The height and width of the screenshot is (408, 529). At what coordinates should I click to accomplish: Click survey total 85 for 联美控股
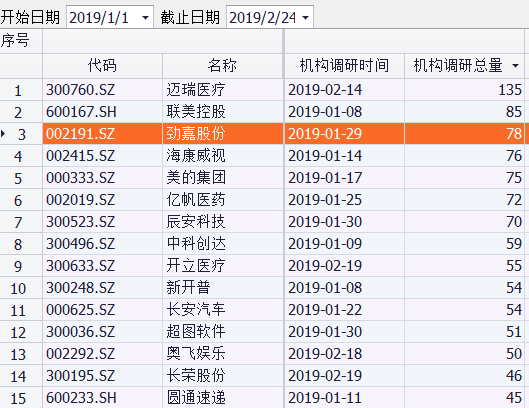pyautogui.click(x=514, y=112)
